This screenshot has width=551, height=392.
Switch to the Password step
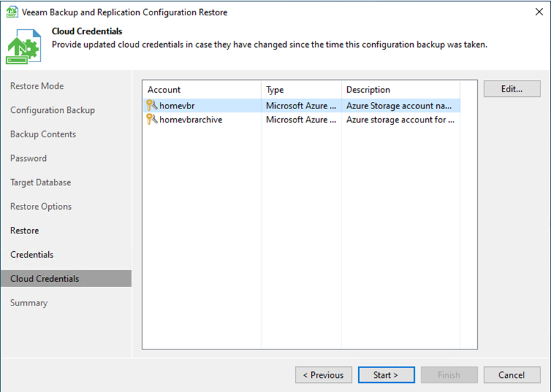click(x=29, y=159)
